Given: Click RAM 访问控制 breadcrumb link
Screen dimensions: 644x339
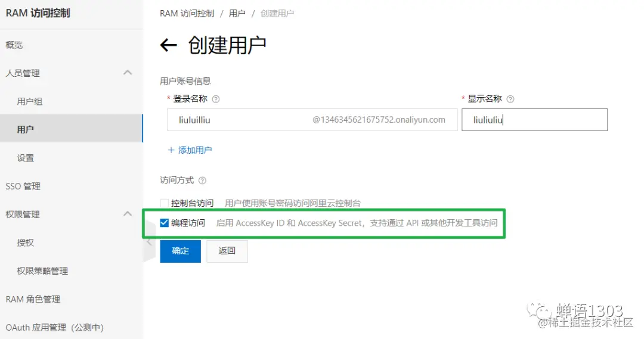Looking at the screenshot, I should point(187,14).
